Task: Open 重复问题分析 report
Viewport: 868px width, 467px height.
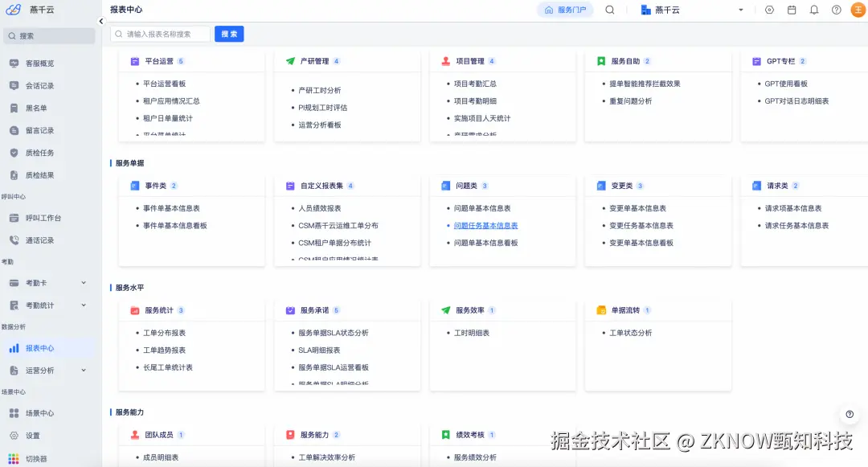Action: (x=631, y=101)
